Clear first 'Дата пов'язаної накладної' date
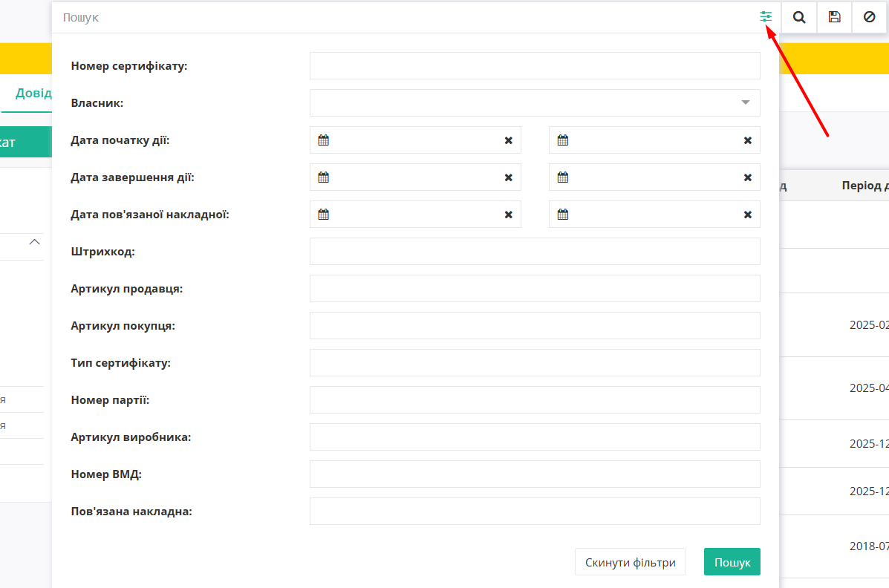Viewport: 889px width, 588px height. (x=509, y=215)
